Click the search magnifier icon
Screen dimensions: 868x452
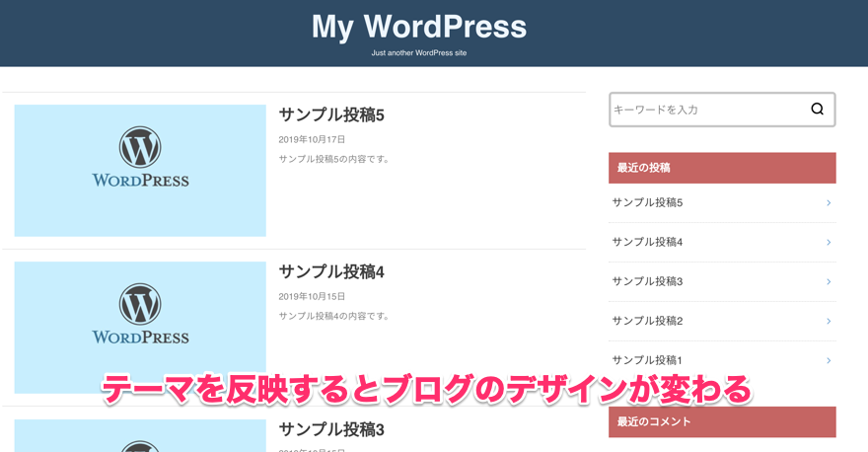817,110
